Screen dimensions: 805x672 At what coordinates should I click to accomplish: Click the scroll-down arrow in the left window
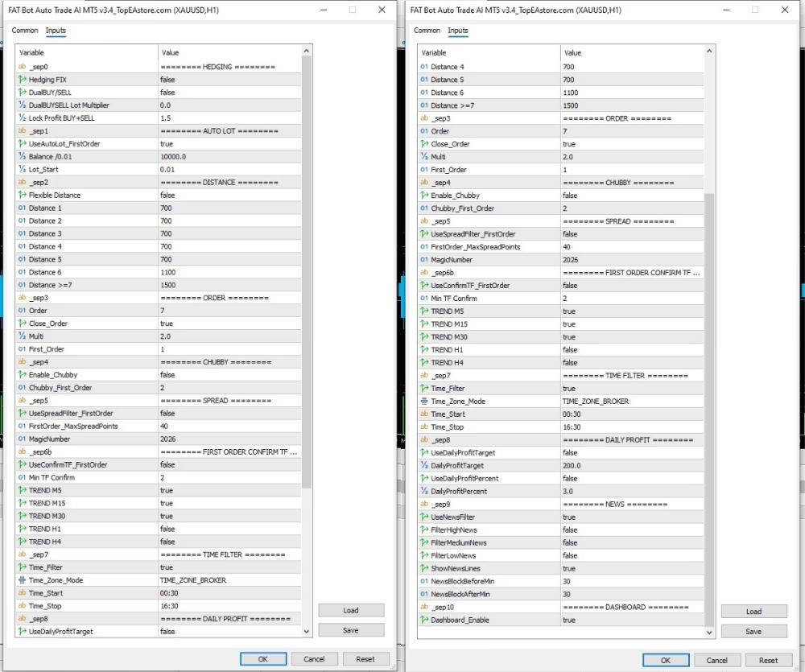307,632
